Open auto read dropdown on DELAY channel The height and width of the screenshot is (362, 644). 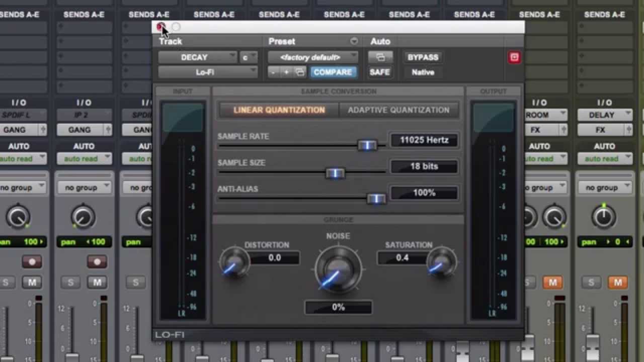pos(604,159)
